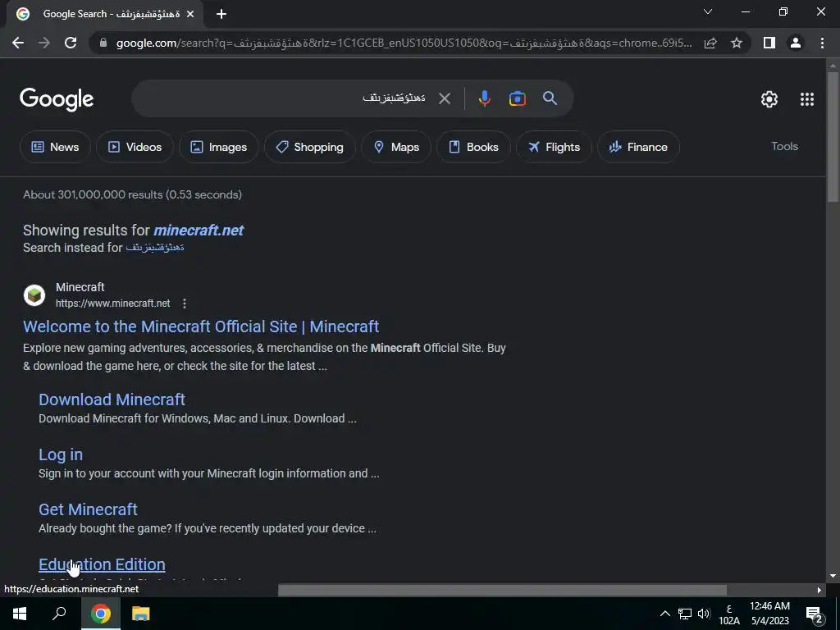Click the horizontal scrollbar right arrow
Viewport: 840px width, 630px height.
point(819,590)
